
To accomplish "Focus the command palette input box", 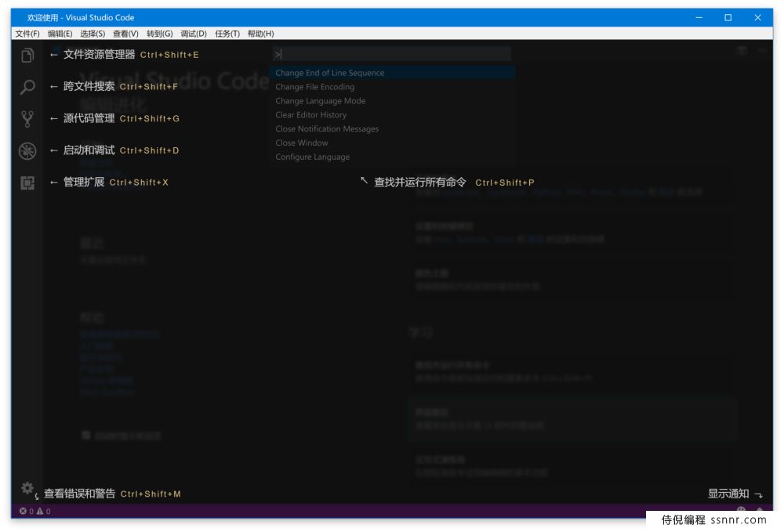I will point(392,54).
